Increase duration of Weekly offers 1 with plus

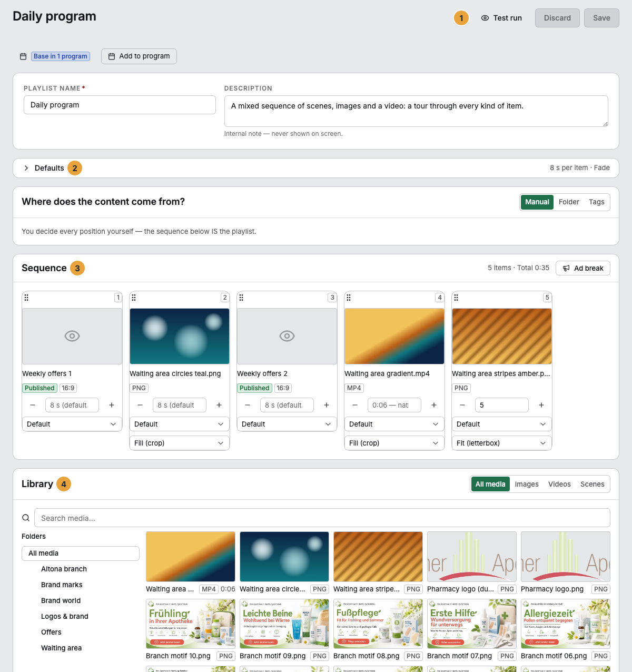point(112,405)
